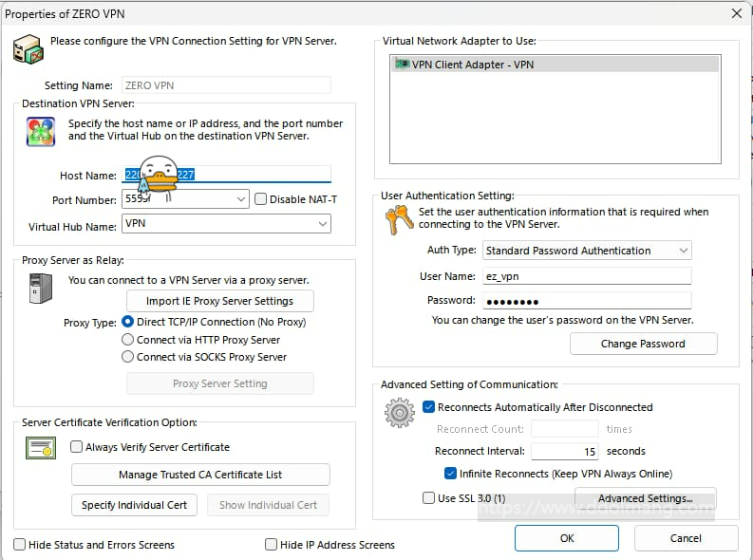Click the User Name field
753x560 pixels.
[587, 276]
